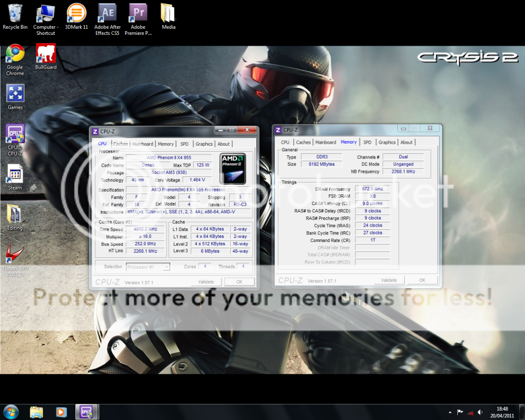Image resolution: width=525 pixels, height=420 pixels.
Task: Show hidden system tray icons arrow
Action: (x=450, y=412)
